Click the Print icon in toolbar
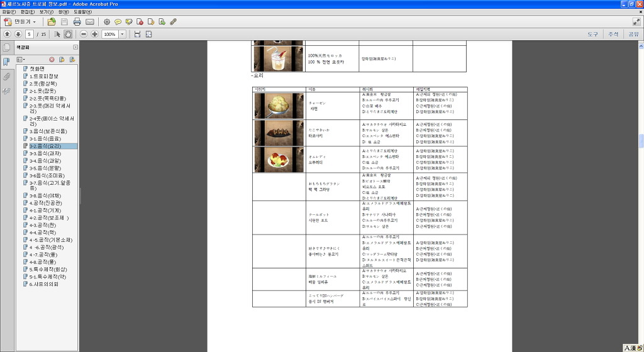Screen dimensions: 644x352 77,21
